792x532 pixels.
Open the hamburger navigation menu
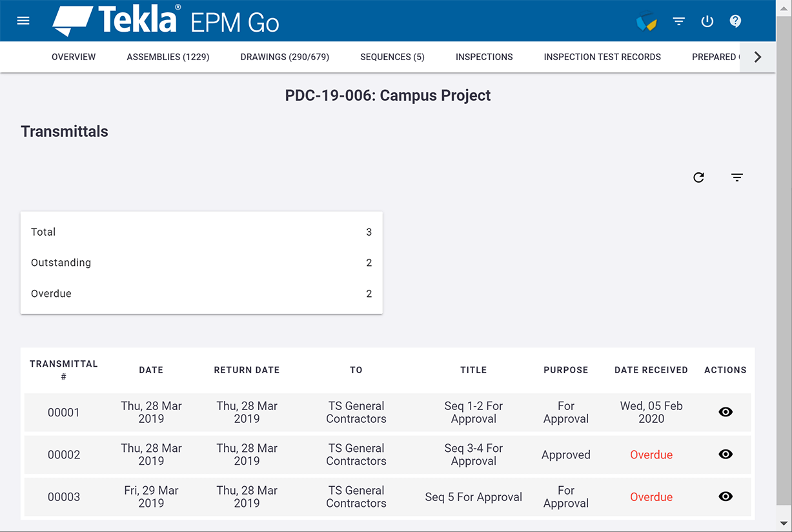[x=23, y=20]
